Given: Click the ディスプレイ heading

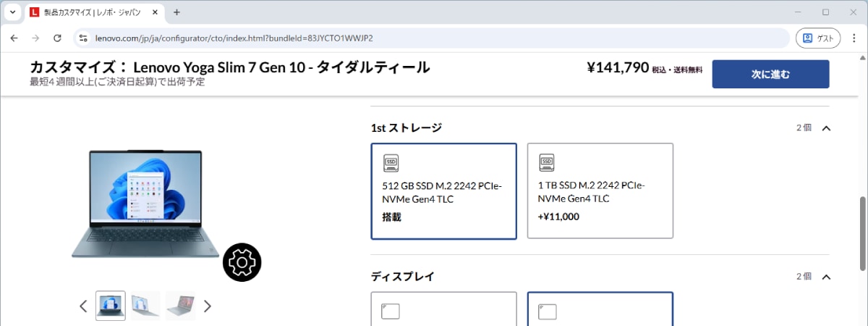Looking at the screenshot, I should (403, 277).
